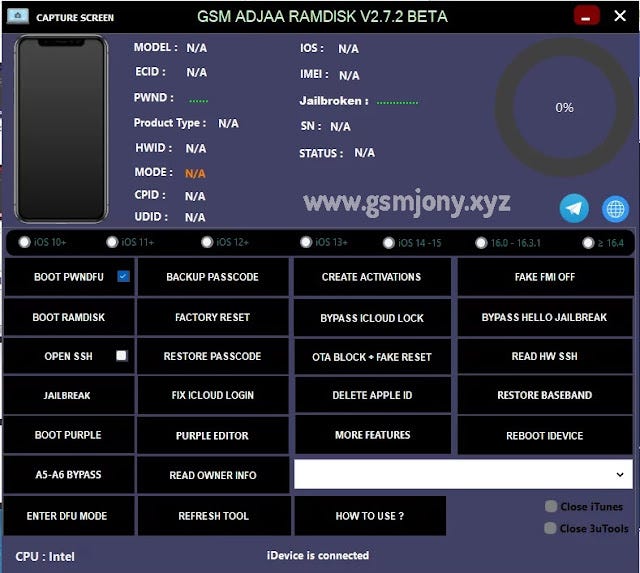
Task: Open the PURPLE EDITOR
Action: coord(213,435)
